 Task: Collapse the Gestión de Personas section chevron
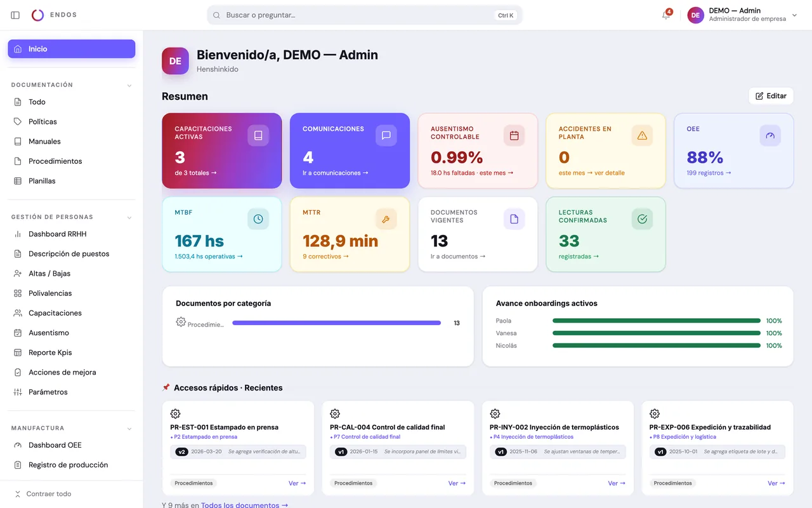129,217
